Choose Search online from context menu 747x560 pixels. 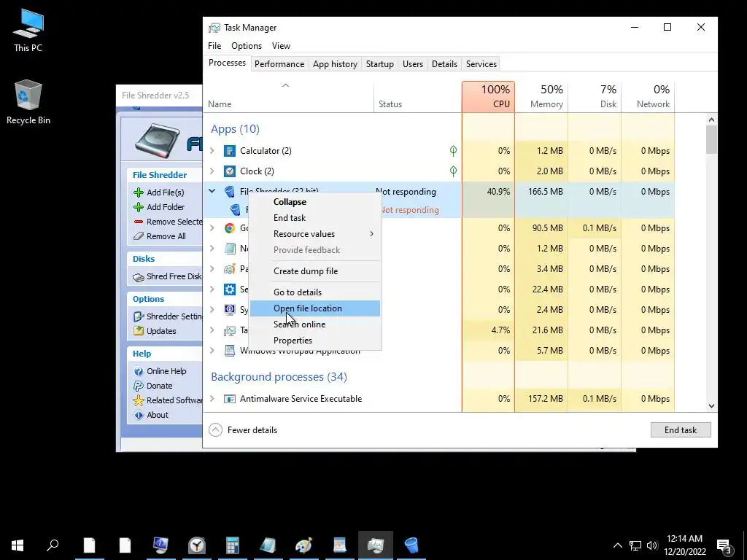pyautogui.click(x=315, y=324)
